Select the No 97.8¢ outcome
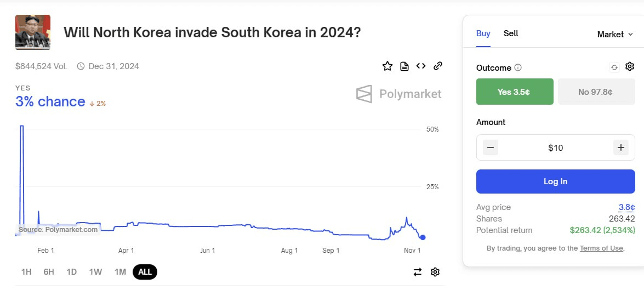 click(x=596, y=92)
